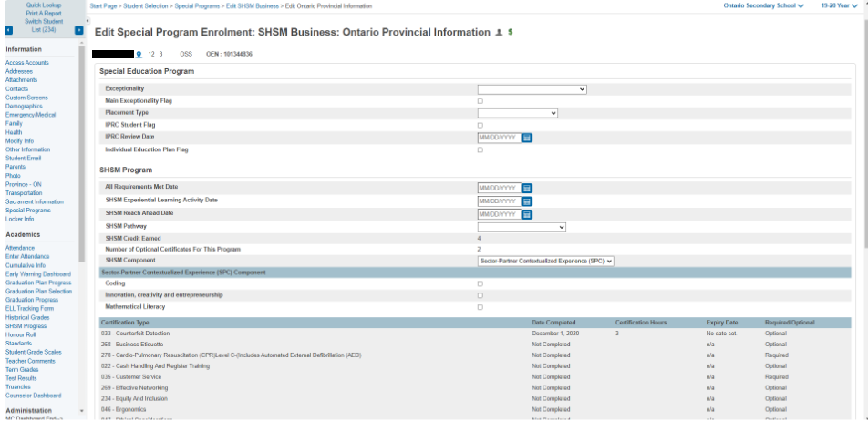Click the location pin icon beside student name

point(139,55)
